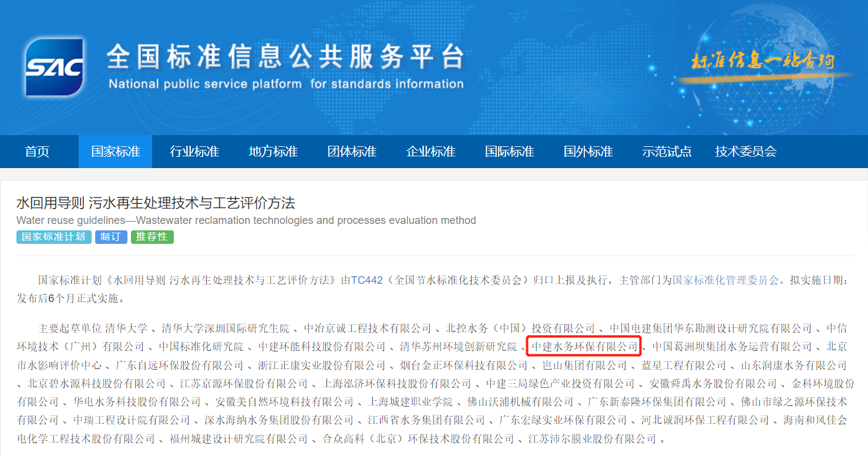Open 佛山沃浦机械有限公司 link

click(x=520, y=403)
